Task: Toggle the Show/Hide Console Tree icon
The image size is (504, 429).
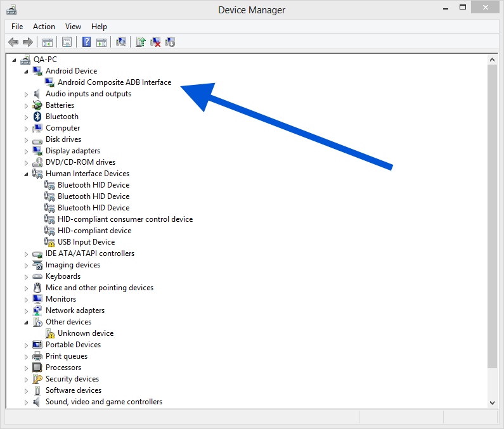Action: click(x=48, y=42)
